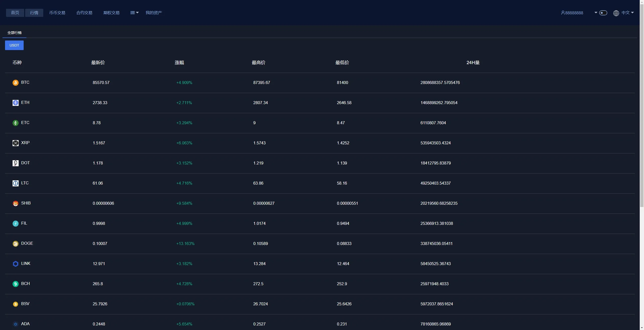Click the ADA Cardano coin icon
Image resolution: width=644 pixels, height=330 pixels.
pyautogui.click(x=16, y=324)
